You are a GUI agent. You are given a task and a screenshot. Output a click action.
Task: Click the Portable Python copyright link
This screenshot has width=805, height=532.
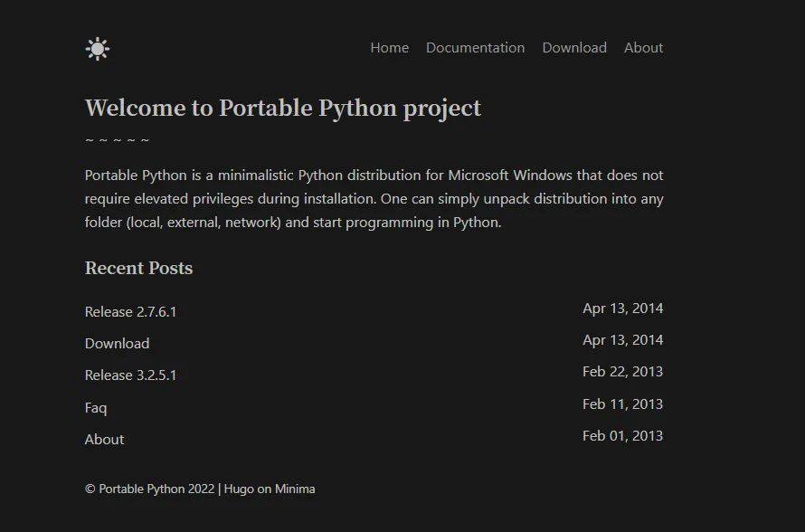click(149, 489)
